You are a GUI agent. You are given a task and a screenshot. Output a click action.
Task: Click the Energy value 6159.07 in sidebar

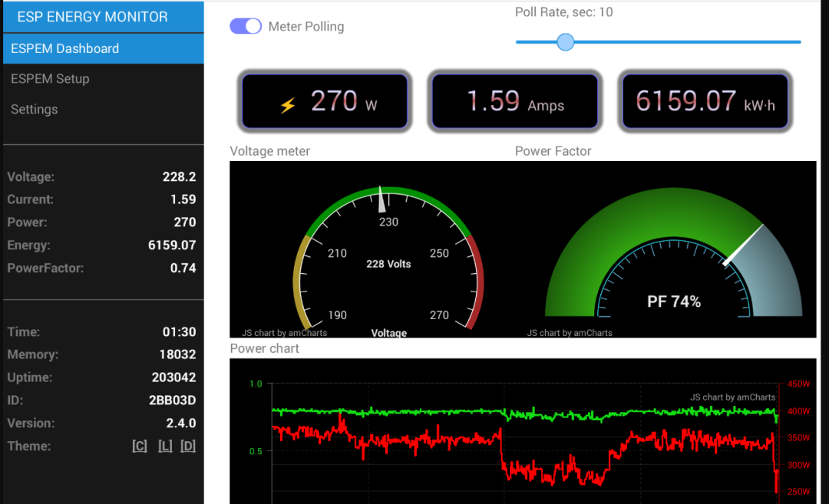point(172,245)
